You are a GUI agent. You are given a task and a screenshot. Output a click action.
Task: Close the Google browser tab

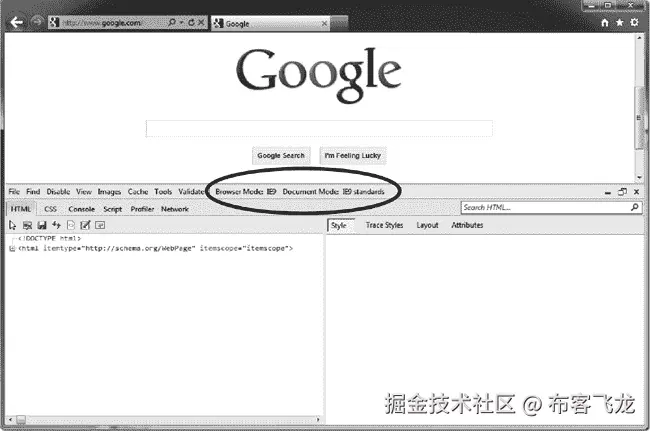[x=324, y=24]
